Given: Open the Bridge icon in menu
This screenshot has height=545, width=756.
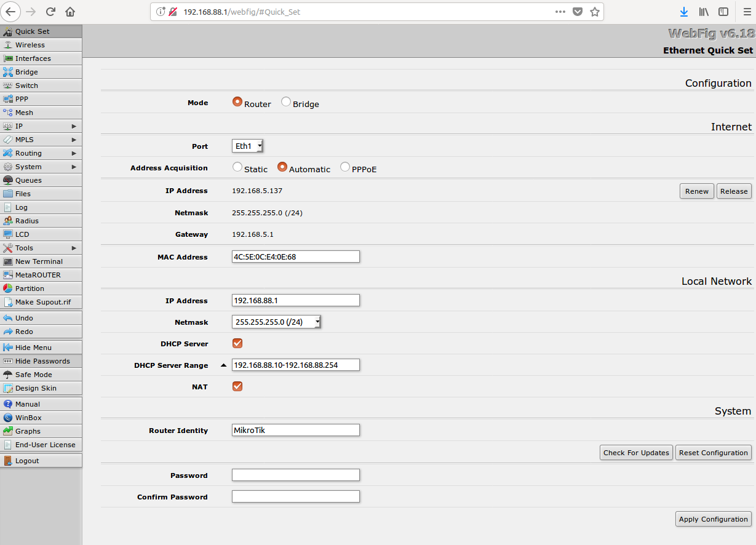Looking at the screenshot, I should [8, 72].
